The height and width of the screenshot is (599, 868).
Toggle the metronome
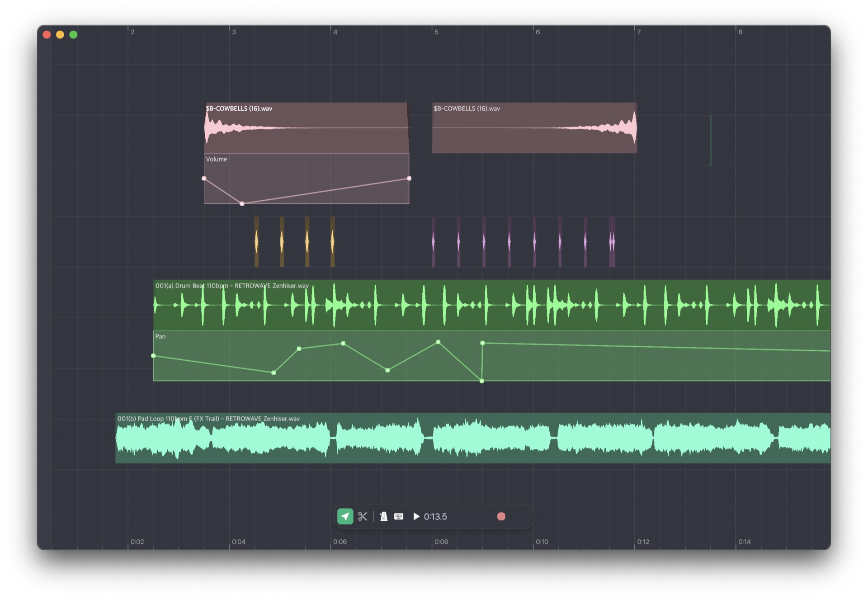click(383, 516)
